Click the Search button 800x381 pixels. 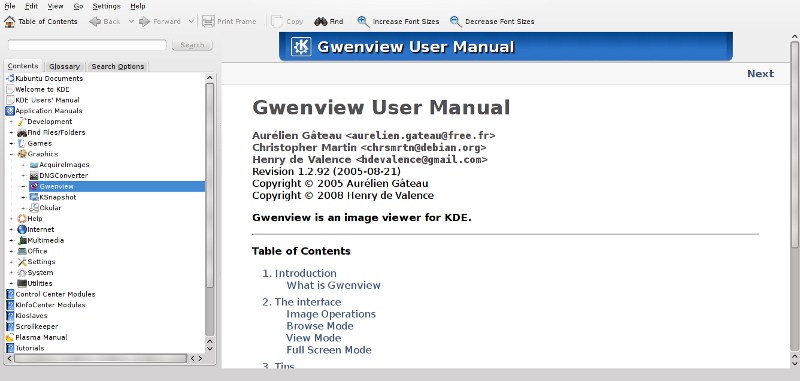[192, 45]
